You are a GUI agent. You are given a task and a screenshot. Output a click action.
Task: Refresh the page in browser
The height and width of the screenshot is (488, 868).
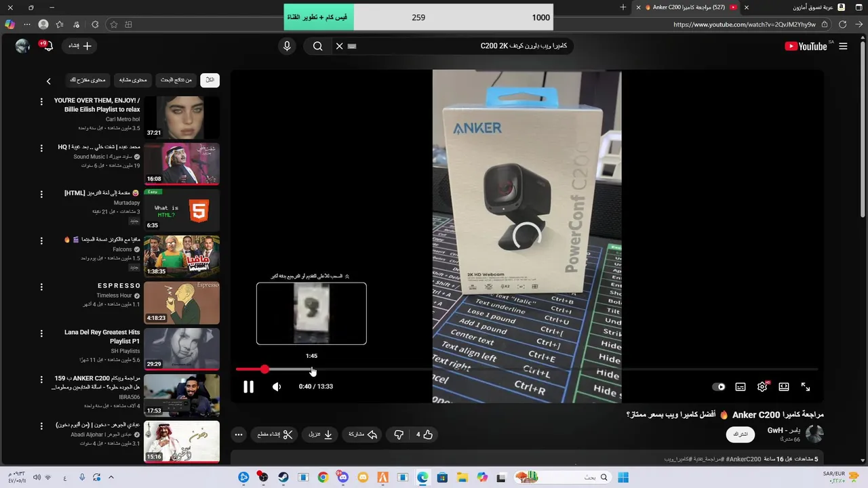[843, 24]
